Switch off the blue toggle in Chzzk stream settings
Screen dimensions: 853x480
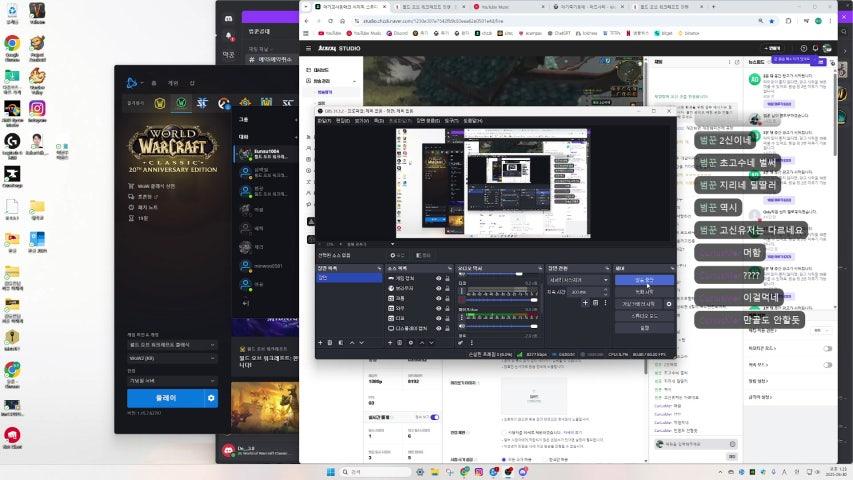point(434,417)
